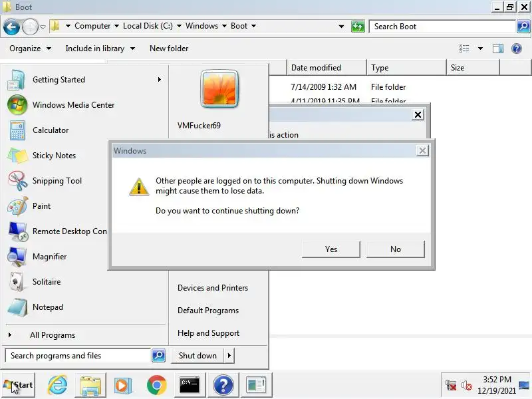Open more view options arrow
532x399 pixels.
click(480, 49)
